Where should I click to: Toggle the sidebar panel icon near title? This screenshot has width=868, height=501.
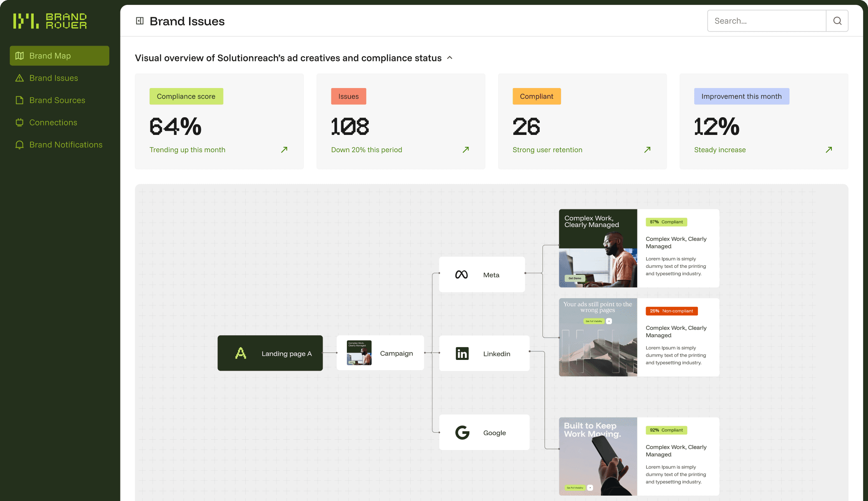point(140,21)
